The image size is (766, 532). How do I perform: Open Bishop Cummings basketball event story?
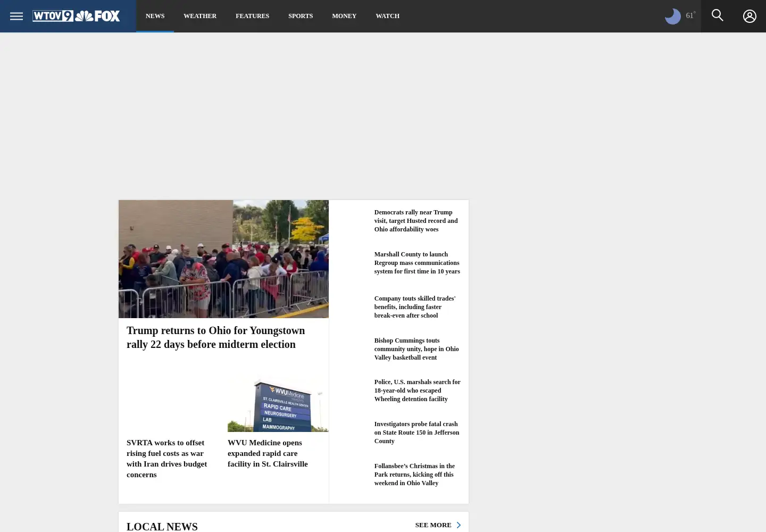coord(417,349)
